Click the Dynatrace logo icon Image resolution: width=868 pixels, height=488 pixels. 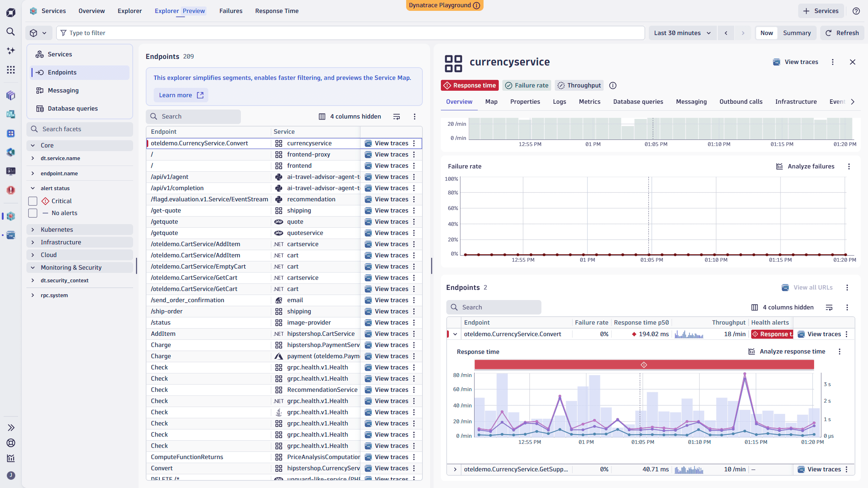pos(11,13)
